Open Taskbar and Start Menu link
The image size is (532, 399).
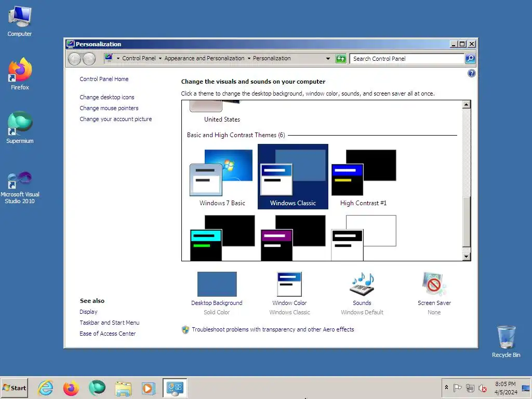(109, 323)
